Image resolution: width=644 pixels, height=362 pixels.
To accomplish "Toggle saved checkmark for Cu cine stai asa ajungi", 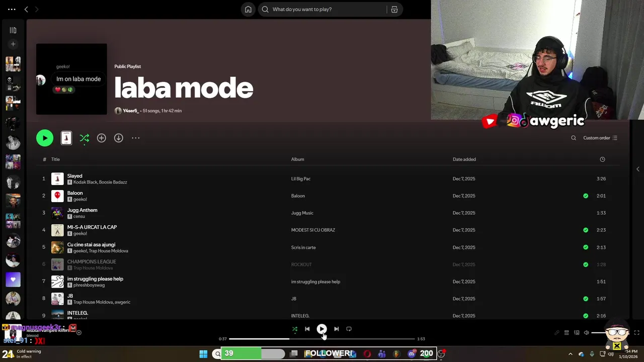I will (x=586, y=247).
